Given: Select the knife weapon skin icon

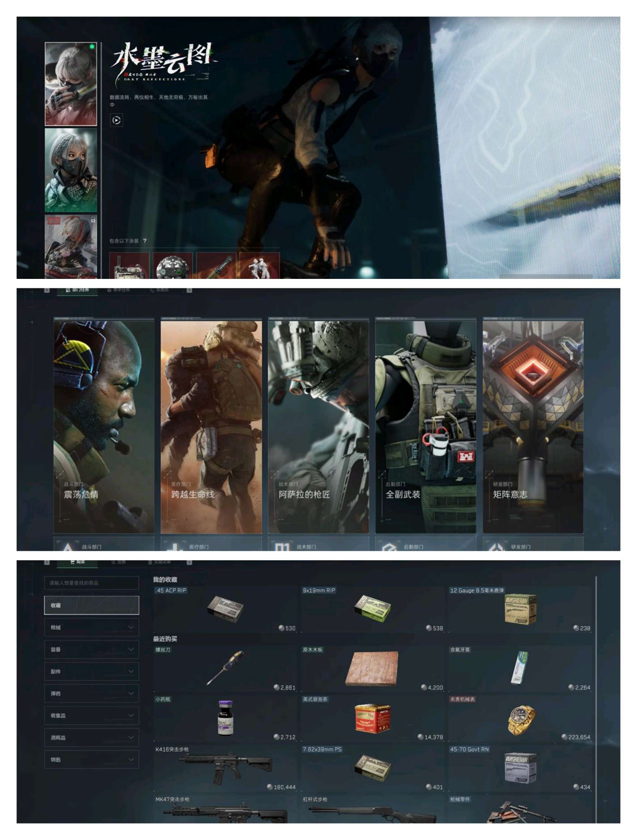Looking at the screenshot, I should pos(216,266).
